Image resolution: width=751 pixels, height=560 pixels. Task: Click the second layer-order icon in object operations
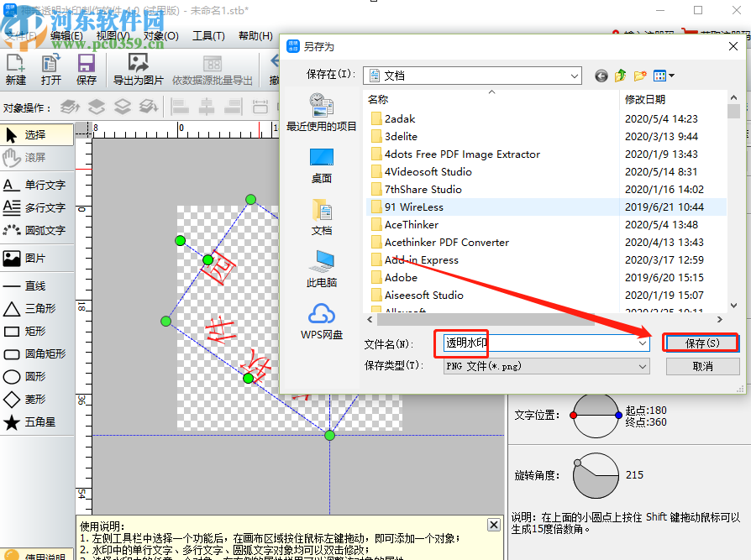tap(97, 107)
